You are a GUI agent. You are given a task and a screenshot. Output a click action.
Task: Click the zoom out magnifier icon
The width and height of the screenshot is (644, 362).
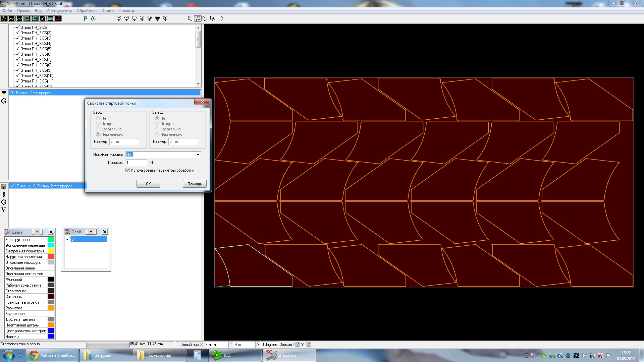point(126,18)
